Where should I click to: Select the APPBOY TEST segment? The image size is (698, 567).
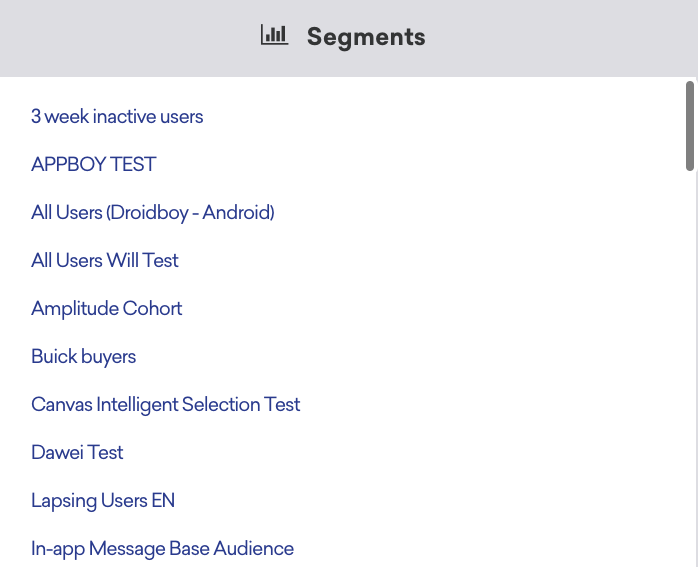click(x=94, y=165)
